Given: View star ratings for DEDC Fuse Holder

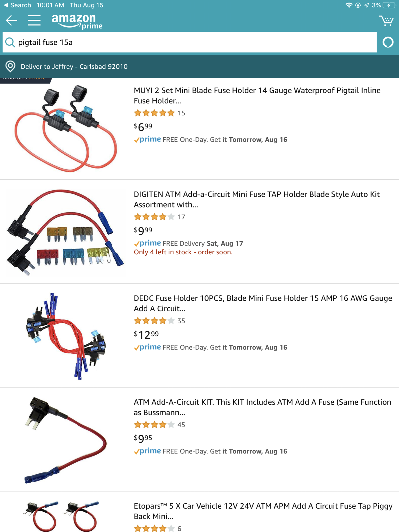Looking at the screenshot, I should coord(154,321).
